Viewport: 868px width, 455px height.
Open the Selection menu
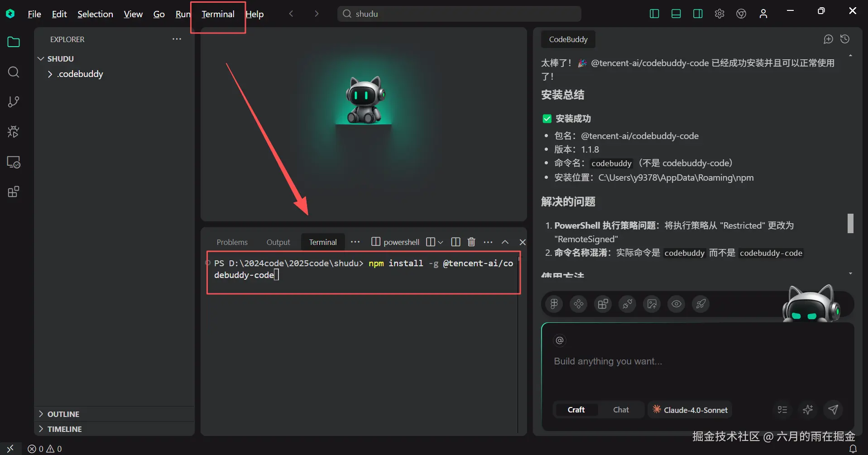(95, 14)
